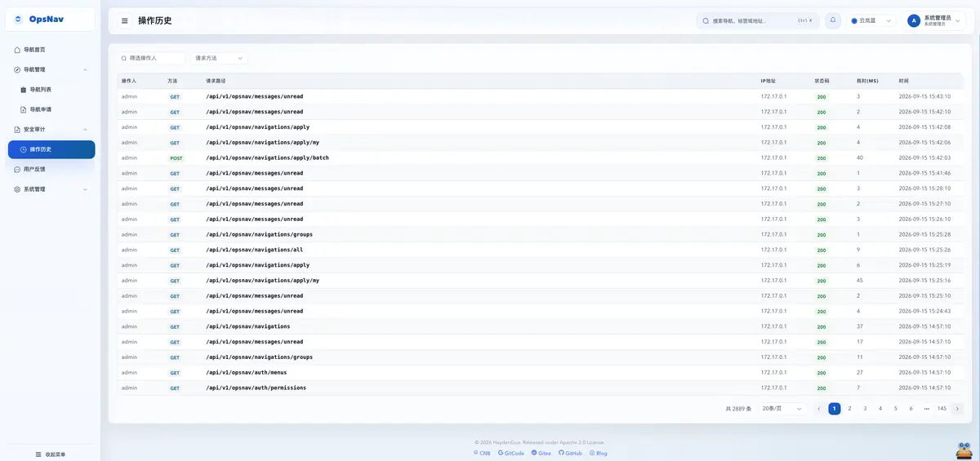Click the GitHub icon in footer
The height and width of the screenshot is (461, 980).
(561, 453)
